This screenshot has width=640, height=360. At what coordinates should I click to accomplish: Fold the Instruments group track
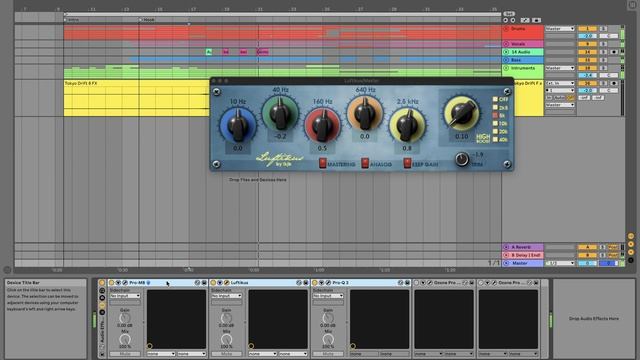click(506, 68)
